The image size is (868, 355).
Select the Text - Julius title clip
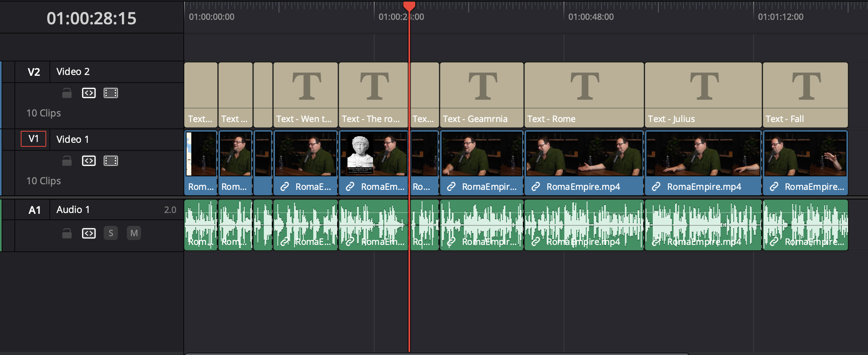[703, 95]
